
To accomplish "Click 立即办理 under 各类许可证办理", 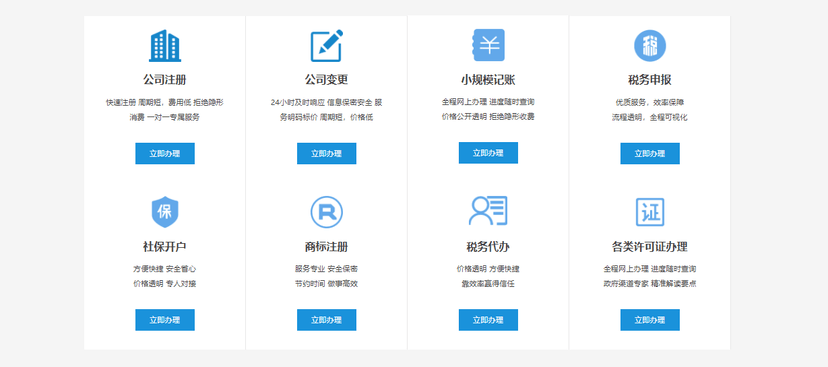I will click(650, 320).
